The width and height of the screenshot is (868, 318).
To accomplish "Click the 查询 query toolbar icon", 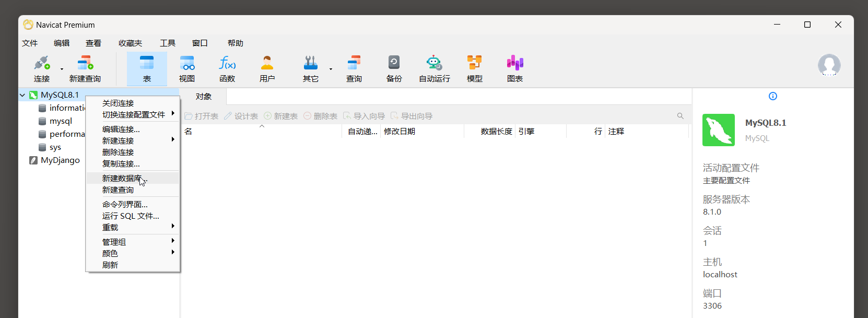I will [x=354, y=68].
